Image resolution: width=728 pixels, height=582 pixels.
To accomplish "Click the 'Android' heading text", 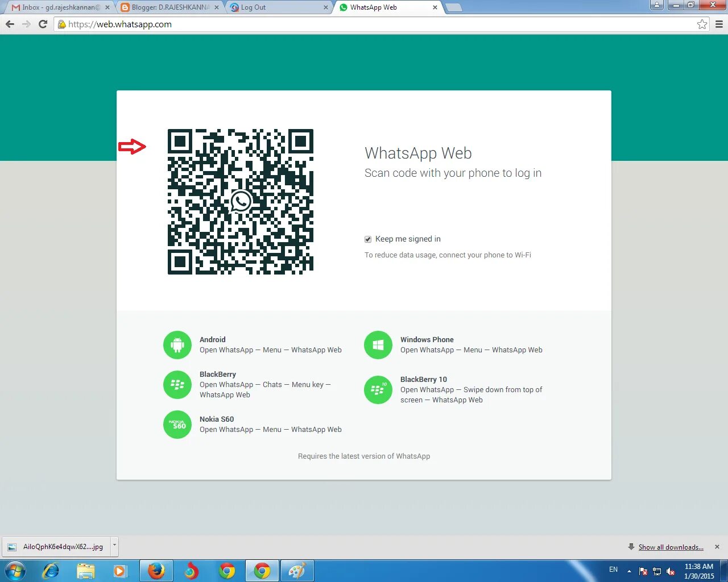I will click(213, 340).
